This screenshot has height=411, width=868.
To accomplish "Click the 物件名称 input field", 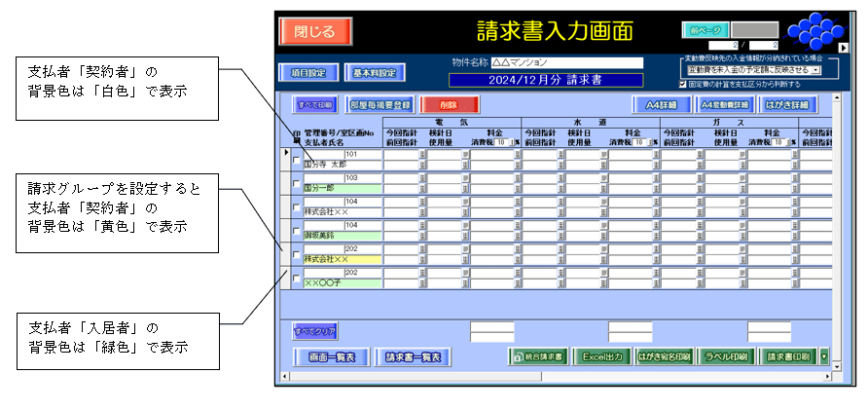I will [566, 62].
